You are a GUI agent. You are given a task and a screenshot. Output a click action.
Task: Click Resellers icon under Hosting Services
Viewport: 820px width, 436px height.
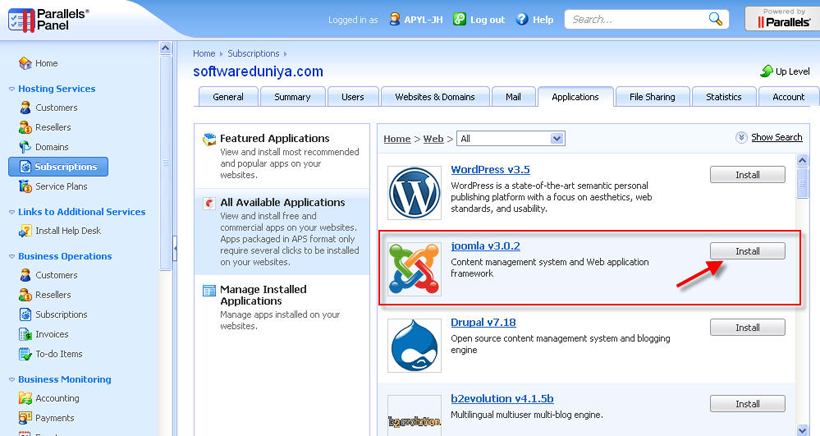coord(25,127)
